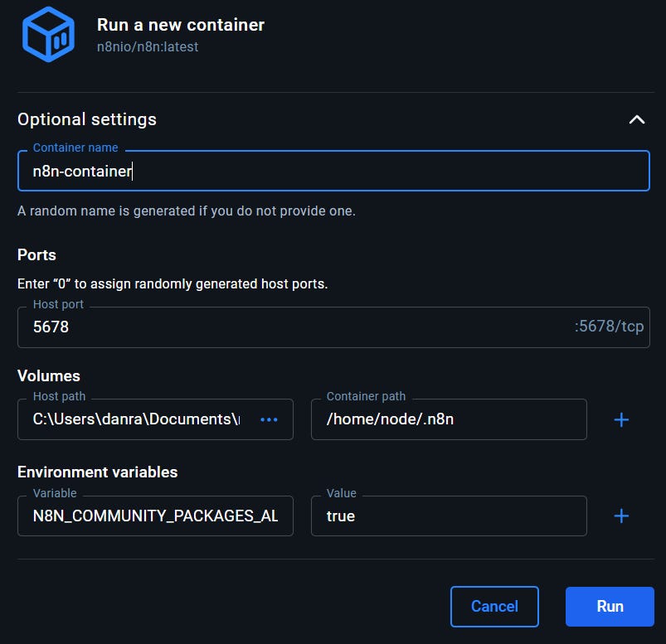Click the n8nio/n8n:latest image name
666x644 pixels.
pos(148,46)
